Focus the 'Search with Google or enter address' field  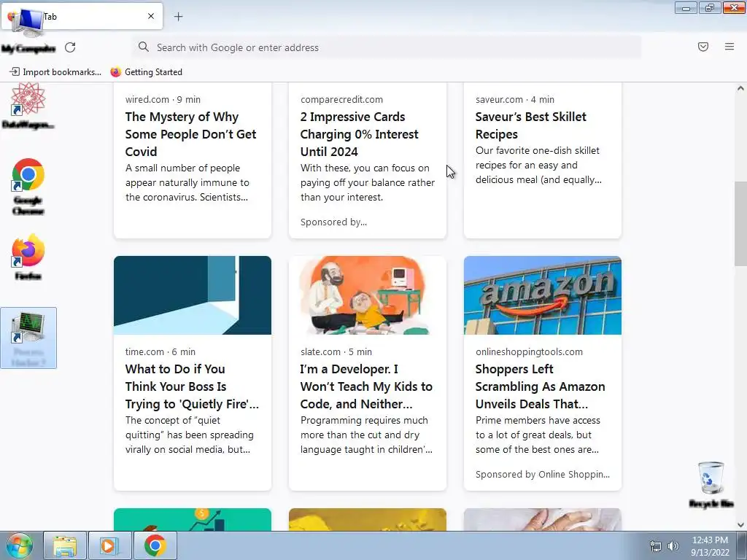387,47
